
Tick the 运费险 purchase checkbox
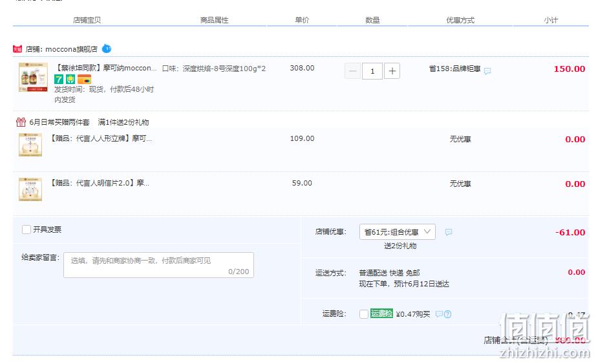364,314
